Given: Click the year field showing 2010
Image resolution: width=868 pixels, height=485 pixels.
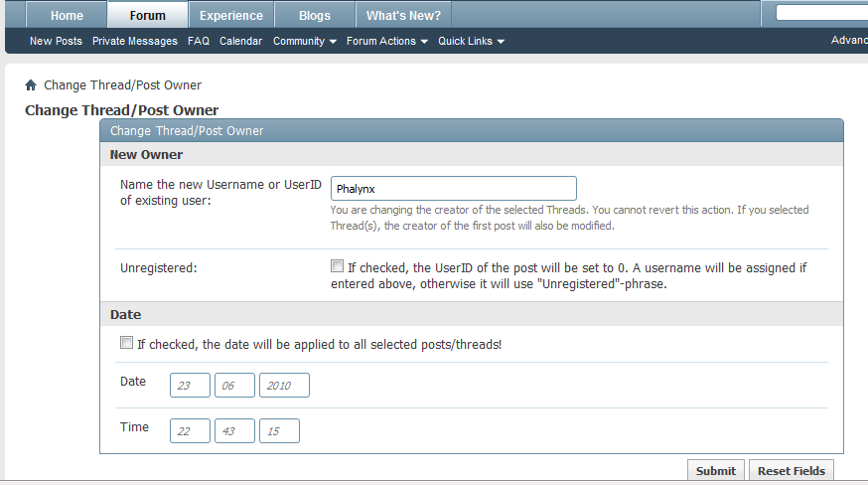Looking at the screenshot, I should (x=284, y=386).
